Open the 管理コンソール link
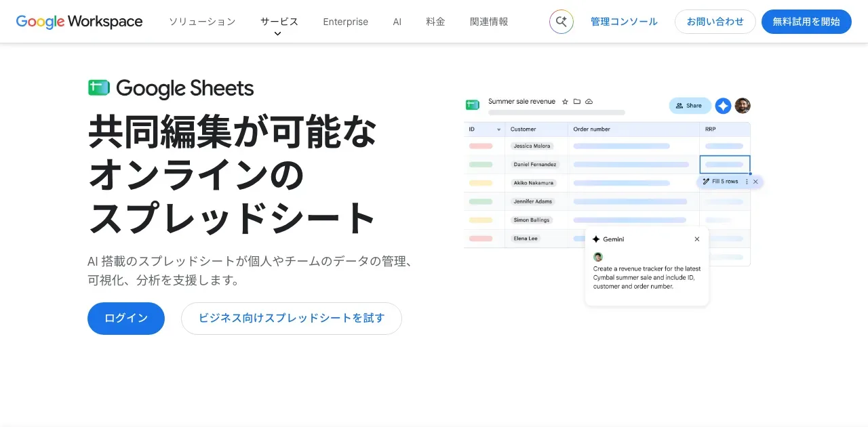The image size is (868, 427). click(x=624, y=22)
